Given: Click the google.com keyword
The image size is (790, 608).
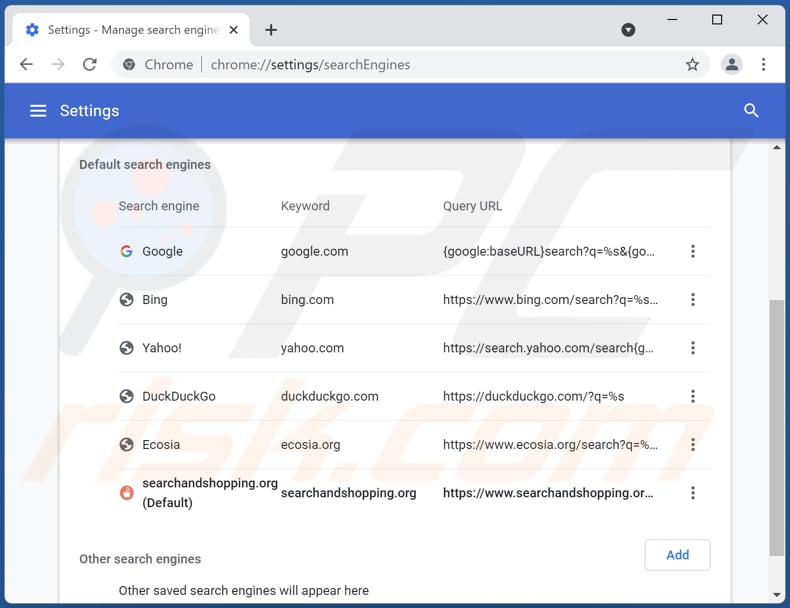Looking at the screenshot, I should coord(314,251).
